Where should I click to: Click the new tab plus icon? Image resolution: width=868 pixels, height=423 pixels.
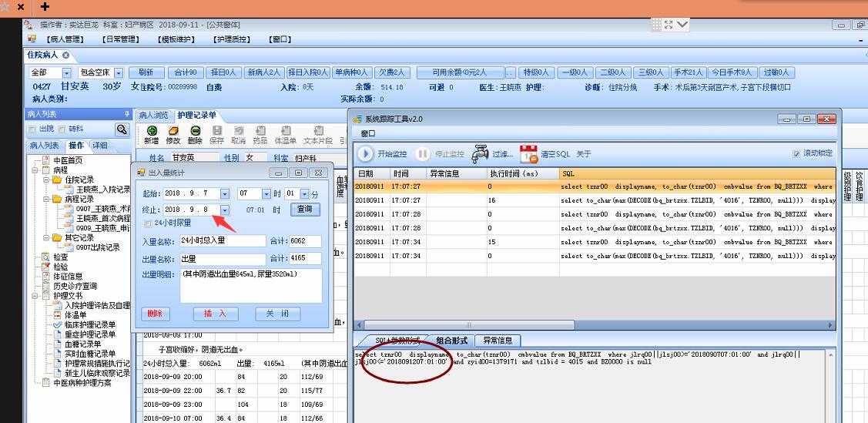tap(45, 7)
